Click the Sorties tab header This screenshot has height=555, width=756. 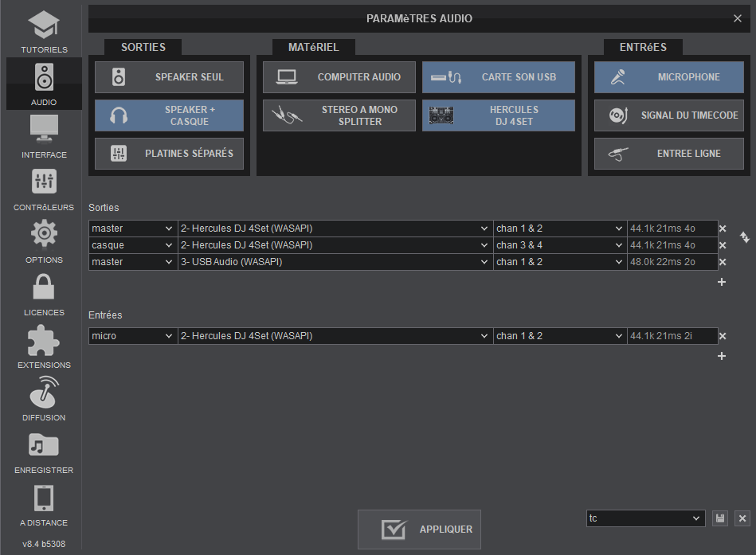143,47
